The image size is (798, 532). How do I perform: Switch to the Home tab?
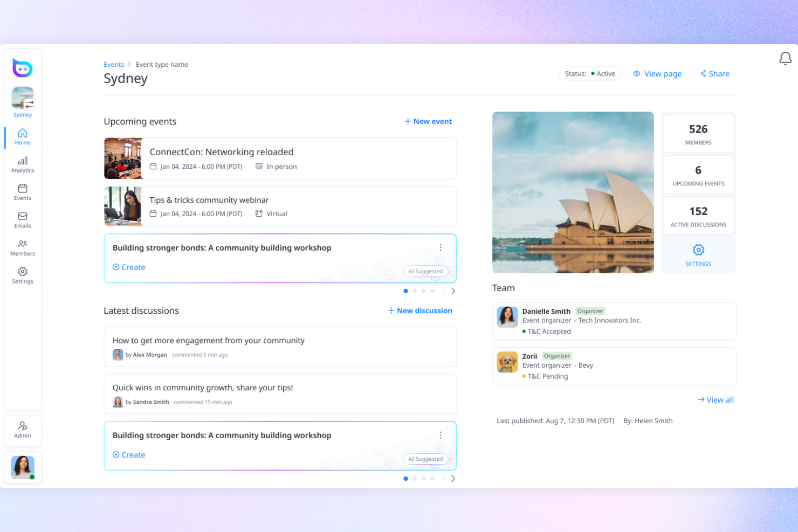tap(22, 137)
